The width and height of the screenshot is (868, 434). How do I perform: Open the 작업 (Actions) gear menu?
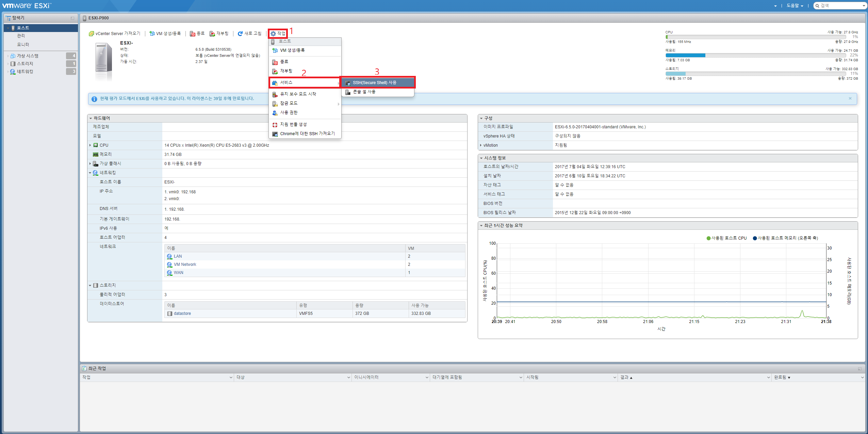pos(278,33)
